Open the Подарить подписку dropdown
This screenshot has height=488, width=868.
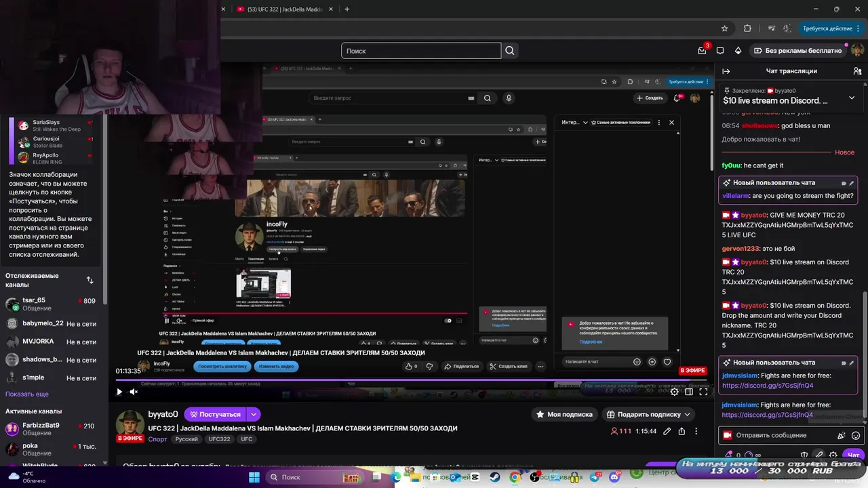click(x=649, y=414)
